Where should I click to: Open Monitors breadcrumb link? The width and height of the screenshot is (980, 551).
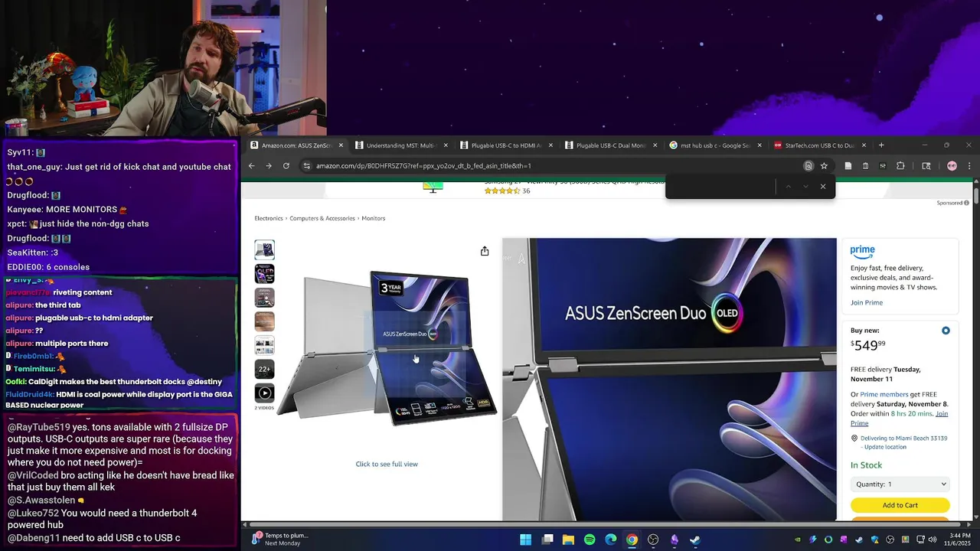click(x=374, y=218)
